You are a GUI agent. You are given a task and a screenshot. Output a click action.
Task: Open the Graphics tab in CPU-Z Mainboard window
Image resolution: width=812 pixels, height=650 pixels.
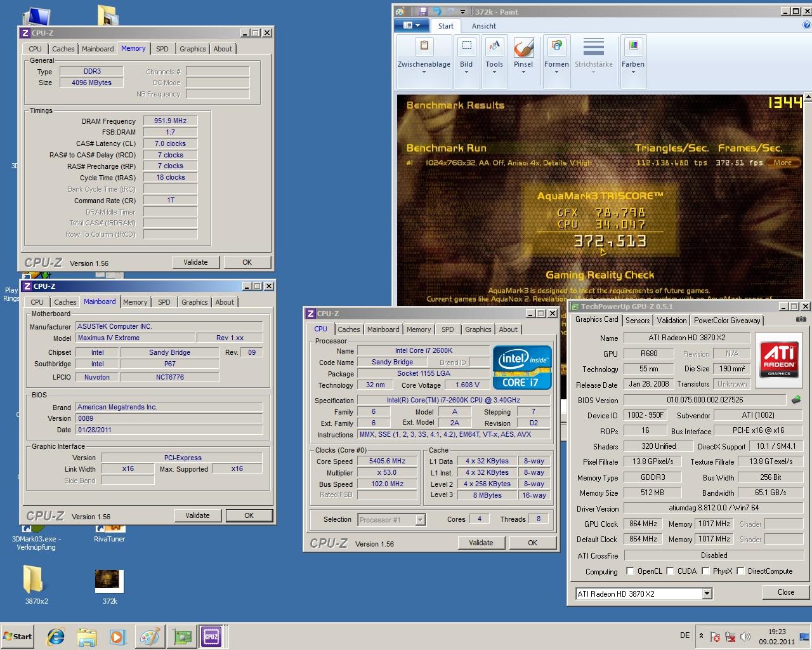[194, 302]
